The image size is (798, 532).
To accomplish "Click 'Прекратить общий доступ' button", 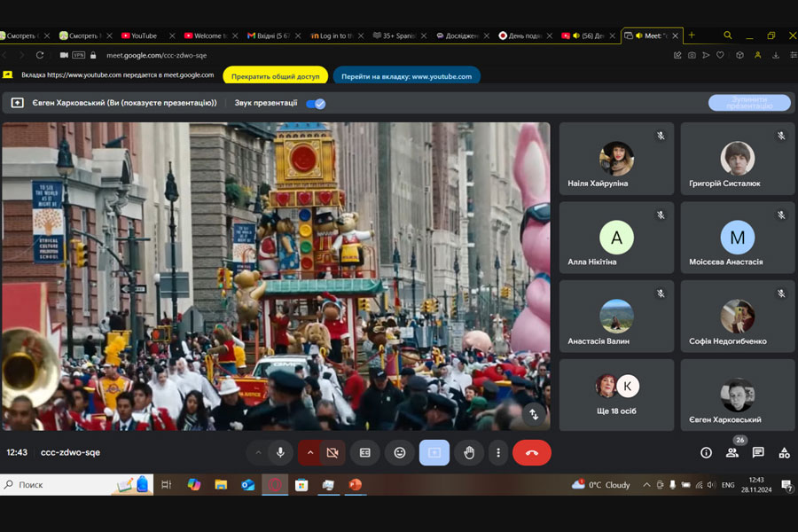I will click(275, 76).
